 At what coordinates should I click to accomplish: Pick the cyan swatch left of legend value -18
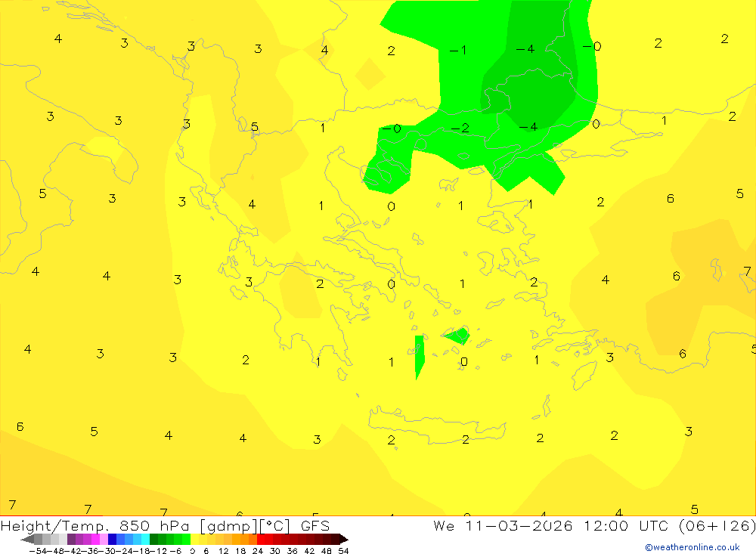(x=146, y=540)
